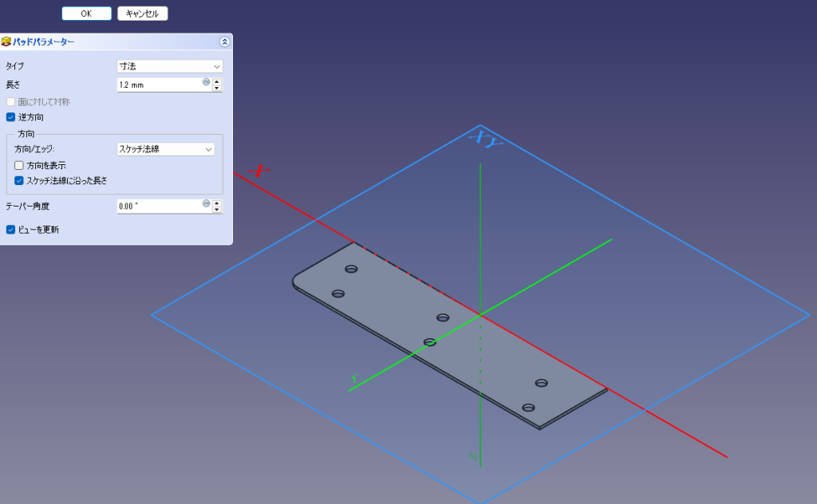Disable the ビューを更新 checkbox

click(x=10, y=230)
